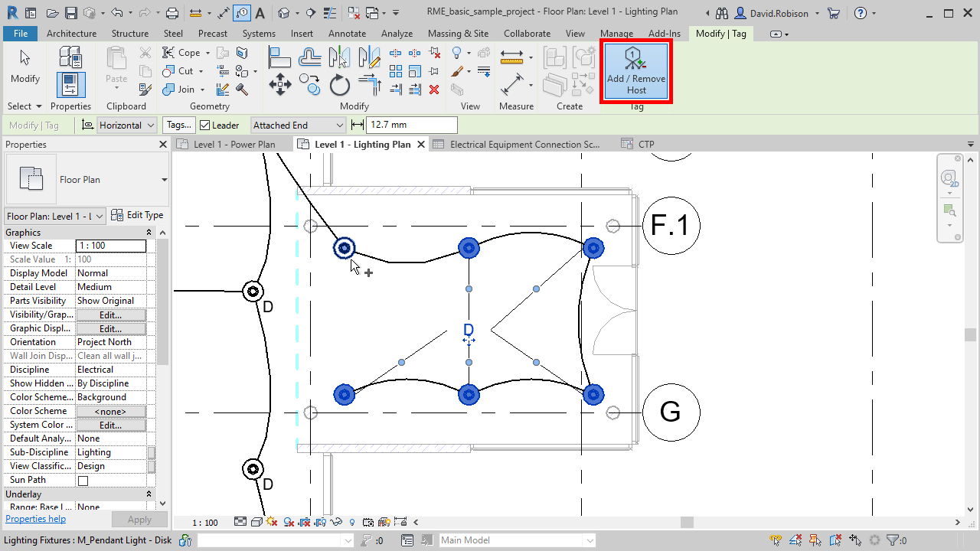Viewport: 980px width, 551px height.
Task: Open the Properties help link
Action: coord(35,518)
